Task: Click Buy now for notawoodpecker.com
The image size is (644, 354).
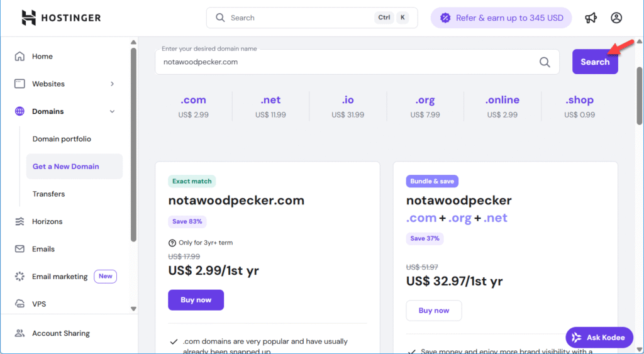Action: 196,300
